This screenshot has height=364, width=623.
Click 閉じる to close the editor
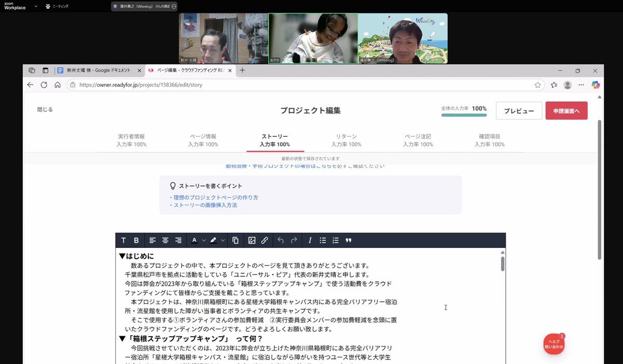pyautogui.click(x=45, y=110)
